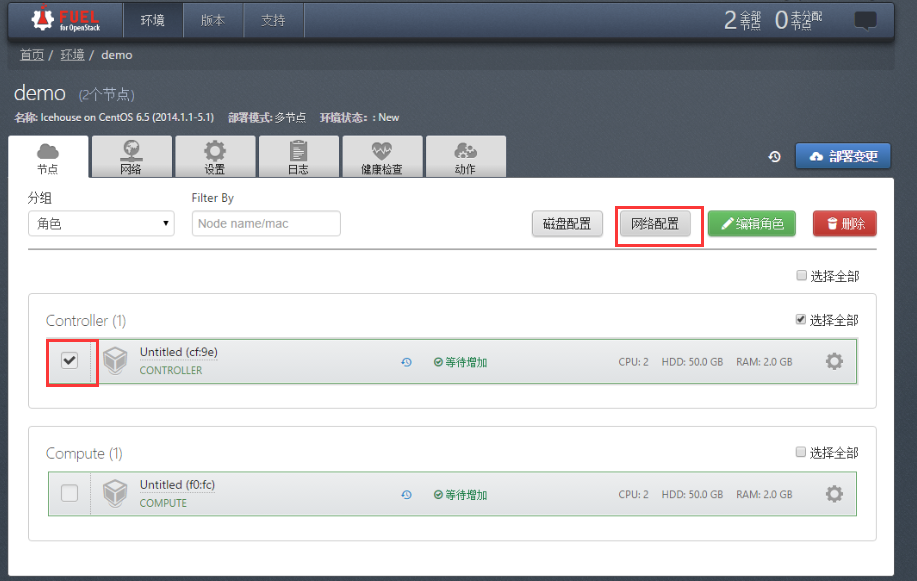Click the COMPUTE role label
Image resolution: width=917 pixels, height=581 pixels.
163,503
